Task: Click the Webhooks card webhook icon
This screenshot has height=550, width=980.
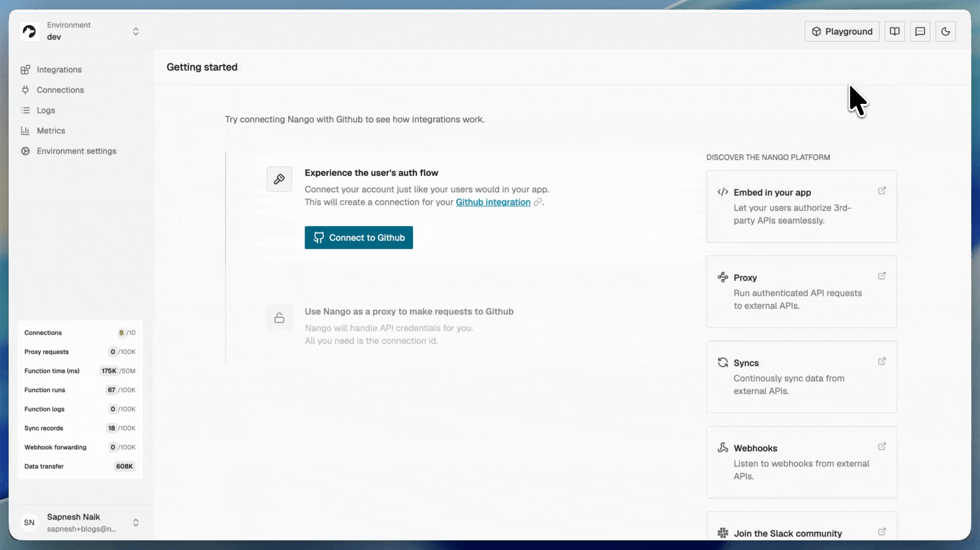Action: coord(723,448)
